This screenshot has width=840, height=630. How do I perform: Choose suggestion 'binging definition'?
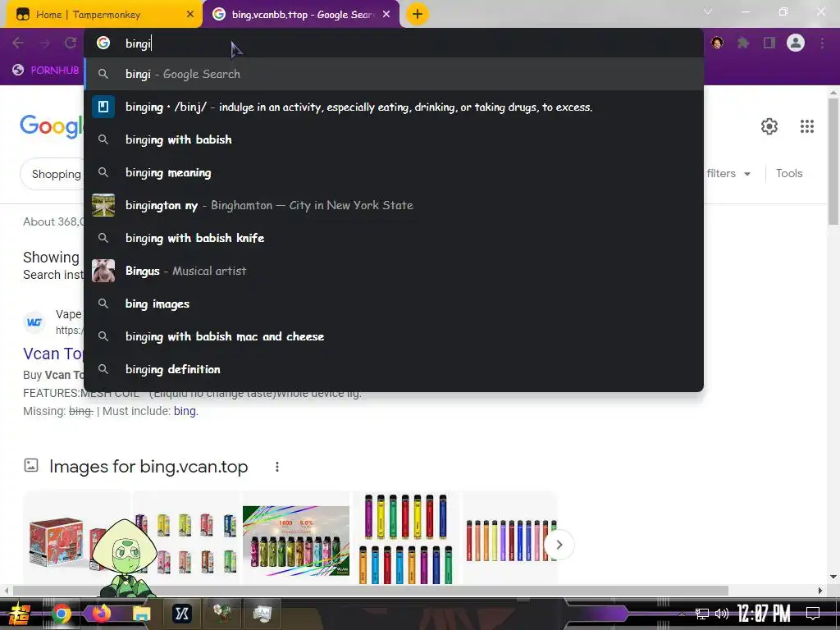pos(394,369)
